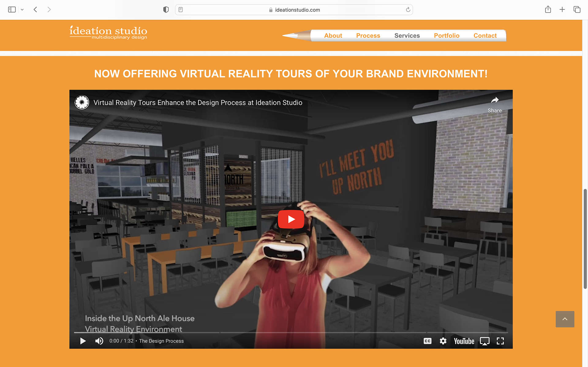Jump to top with the arrow button
Image resolution: width=588 pixels, height=367 pixels.
565,319
